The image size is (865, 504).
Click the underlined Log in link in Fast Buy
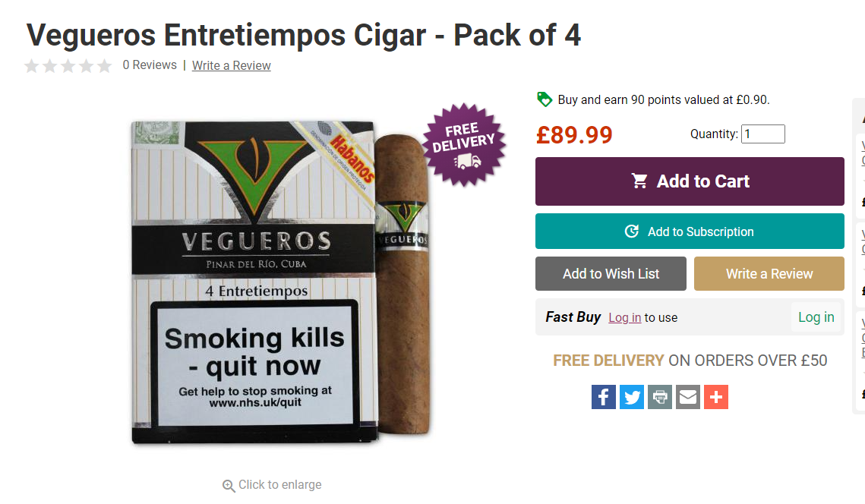point(624,317)
